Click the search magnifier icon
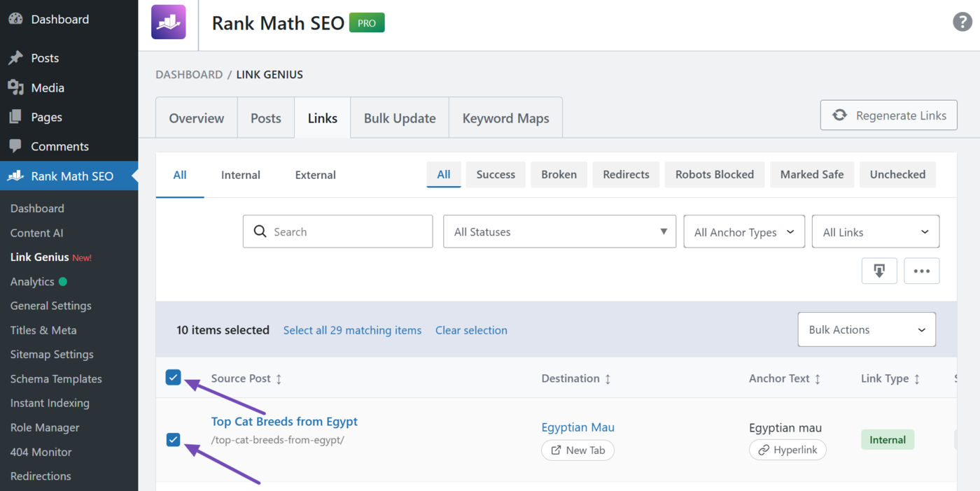Viewport: 980px width, 491px height. 260,231
